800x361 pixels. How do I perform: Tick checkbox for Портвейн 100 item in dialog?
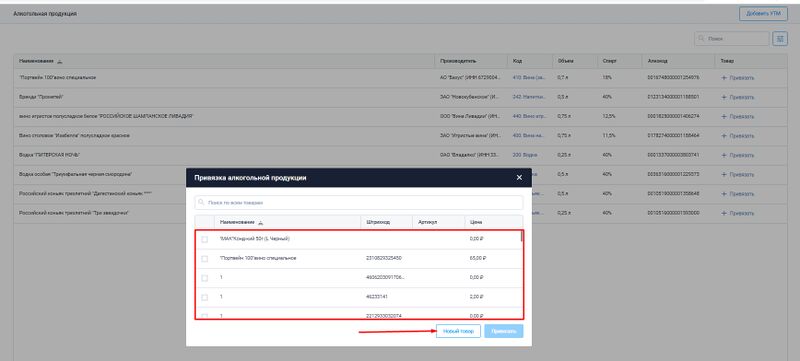coord(205,259)
